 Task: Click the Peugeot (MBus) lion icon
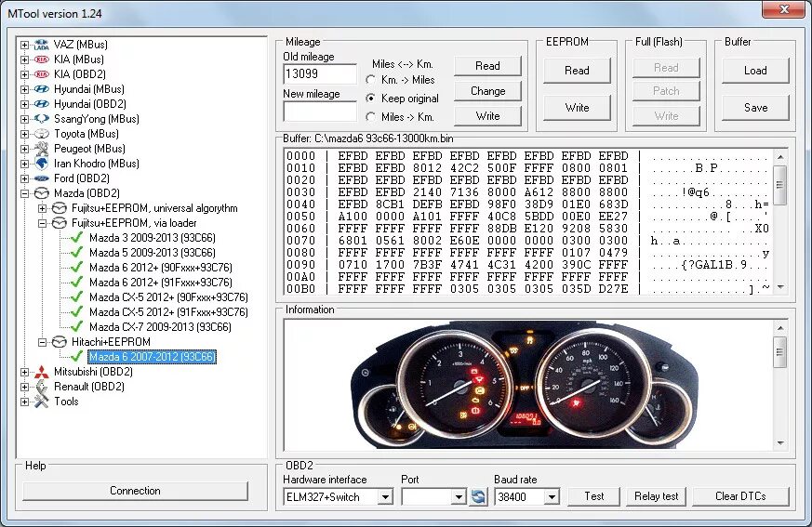coord(42,149)
